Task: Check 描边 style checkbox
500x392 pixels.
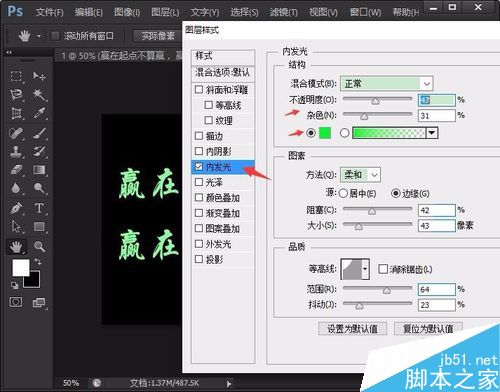Action: pos(199,136)
